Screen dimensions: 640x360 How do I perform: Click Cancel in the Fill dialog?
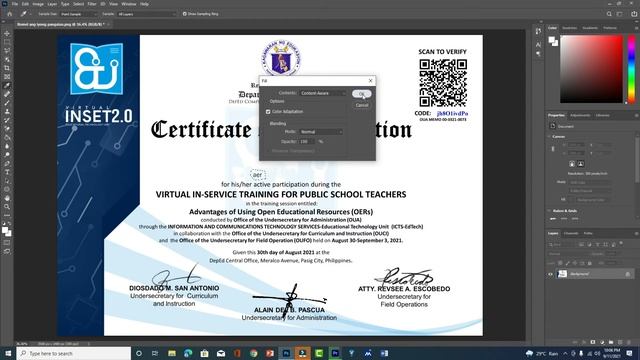tap(362, 105)
